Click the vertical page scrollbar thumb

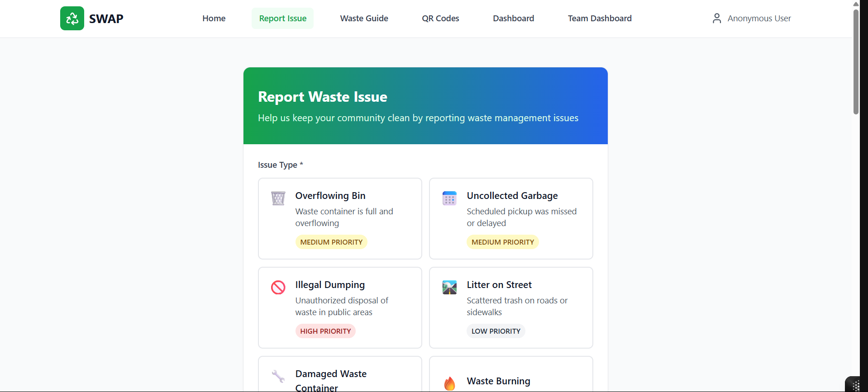pyautogui.click(x=856, y=61)
